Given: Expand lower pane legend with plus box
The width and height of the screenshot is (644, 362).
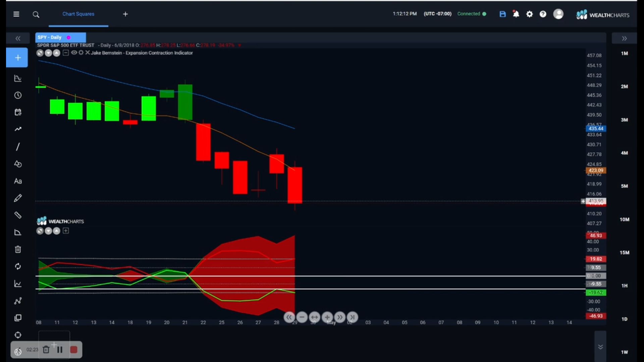Looking at the screenshot, I should (x=66, y=231).
